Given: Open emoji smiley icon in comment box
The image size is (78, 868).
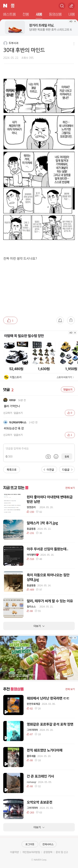Looking at the screenshot, I should tap(56, 456).
